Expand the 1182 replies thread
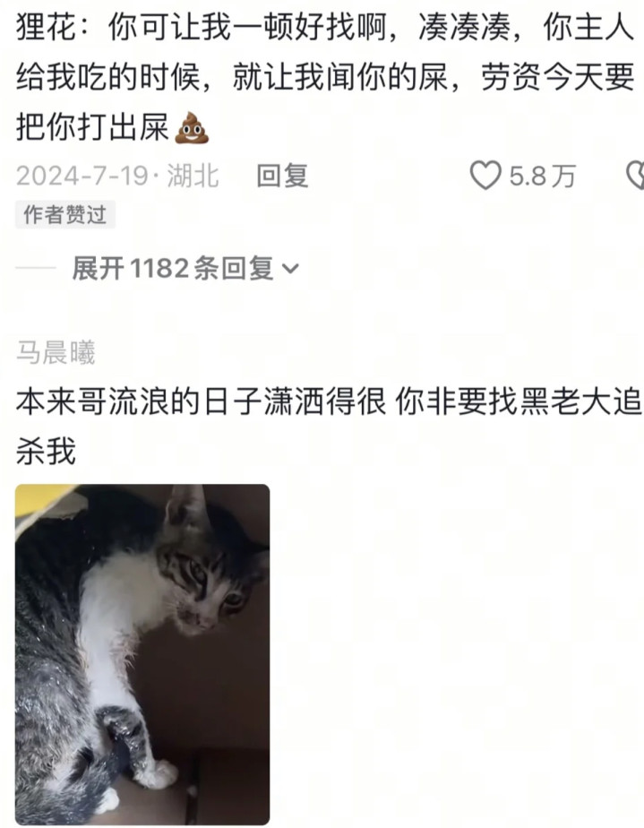This screenshot has height=828, width=644. click(x=185, y=268)
